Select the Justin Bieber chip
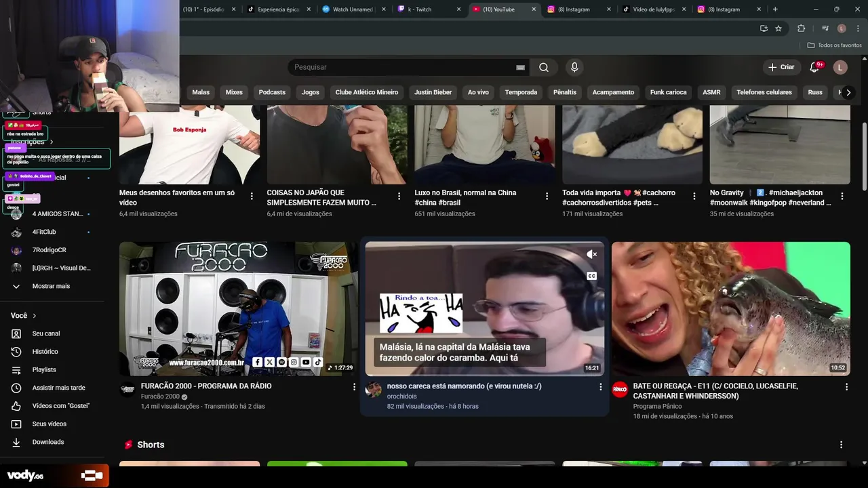This screenshot has width=868, height=488. pos(433,92)
